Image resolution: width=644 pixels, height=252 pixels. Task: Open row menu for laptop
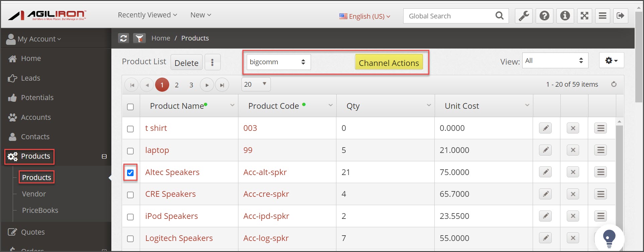pos(601,150)
